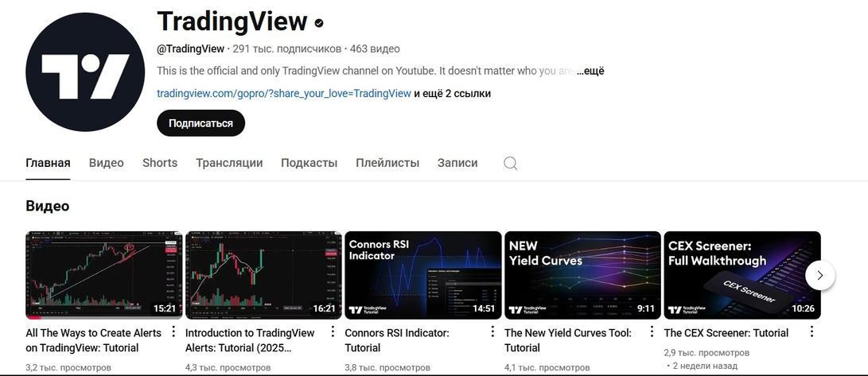The image size is (868, 376).
Task: Click '3,2 тыс. просмотров' view count
Action: [68, 368]
